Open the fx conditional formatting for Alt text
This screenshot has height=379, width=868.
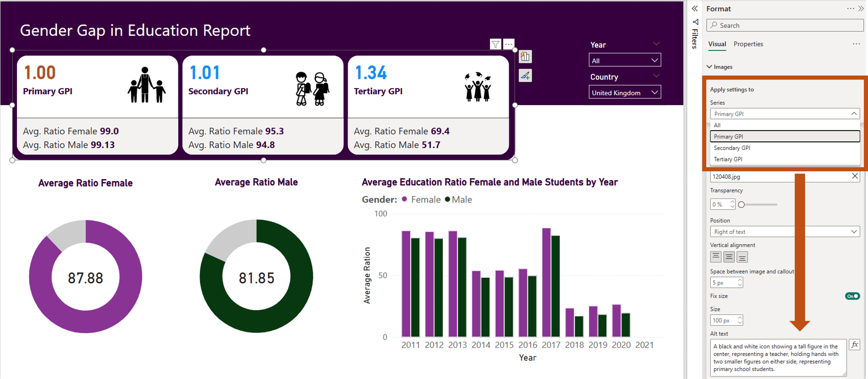[854, 345]
